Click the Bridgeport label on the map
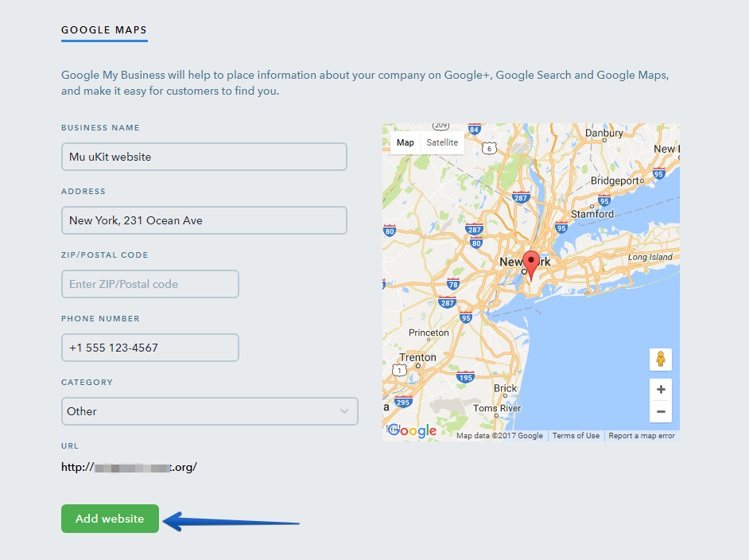The height and width of the screenshot is (560, 749). pyautogui.click(x=615, y=181)
